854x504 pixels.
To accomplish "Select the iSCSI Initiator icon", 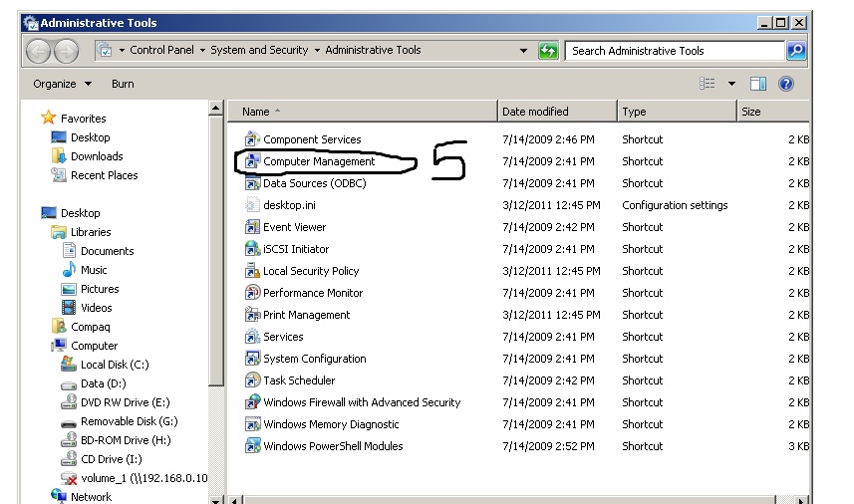I will [x=252, y=249].
